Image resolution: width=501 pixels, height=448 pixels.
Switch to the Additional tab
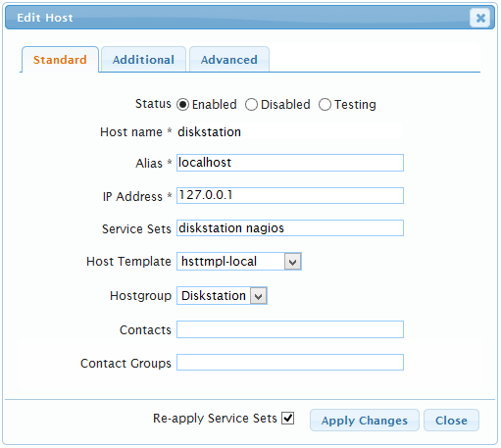143,60
